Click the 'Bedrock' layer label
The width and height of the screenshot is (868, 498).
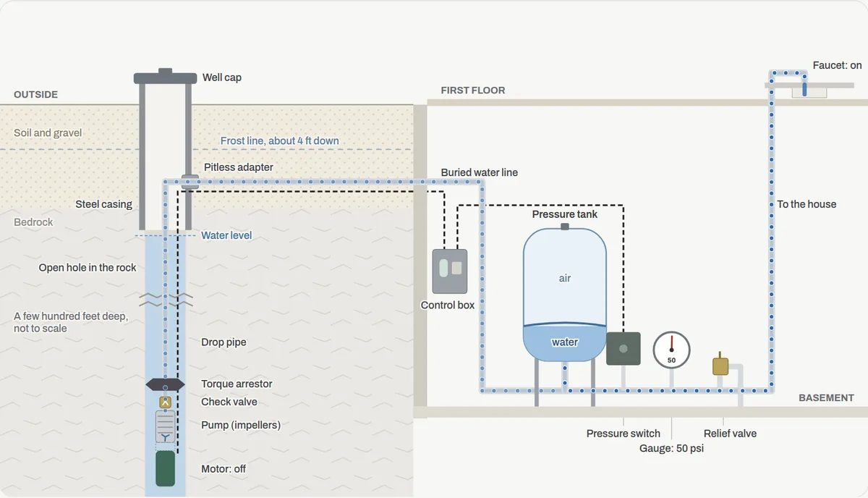33,222
